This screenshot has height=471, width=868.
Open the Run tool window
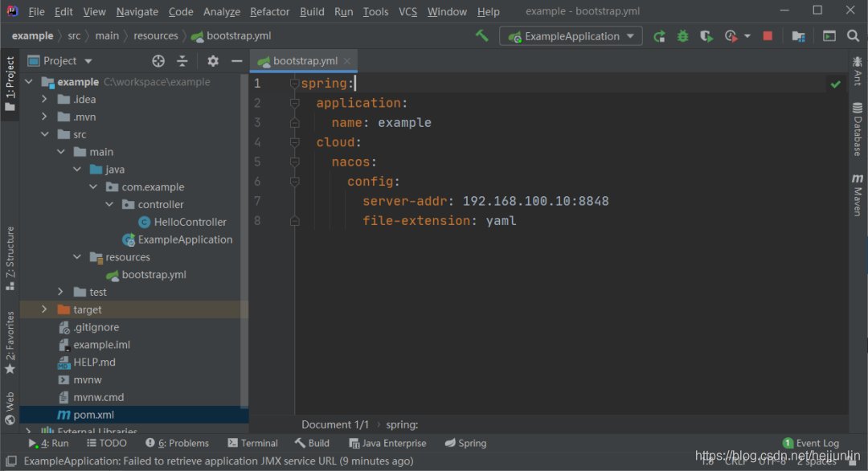(x=49, y=444)
